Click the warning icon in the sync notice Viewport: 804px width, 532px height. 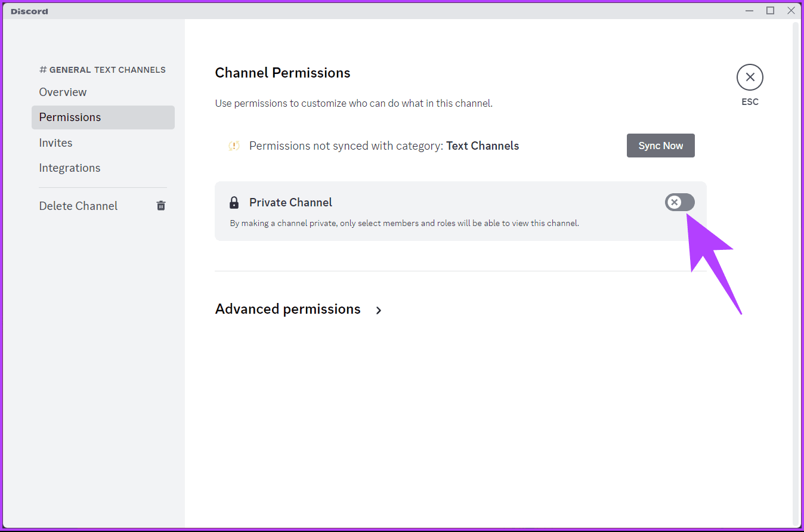(x=234, y=146)
